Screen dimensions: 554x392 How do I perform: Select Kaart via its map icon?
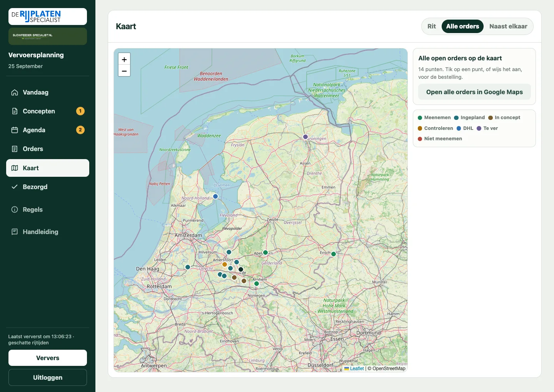(x=15, y=168)
